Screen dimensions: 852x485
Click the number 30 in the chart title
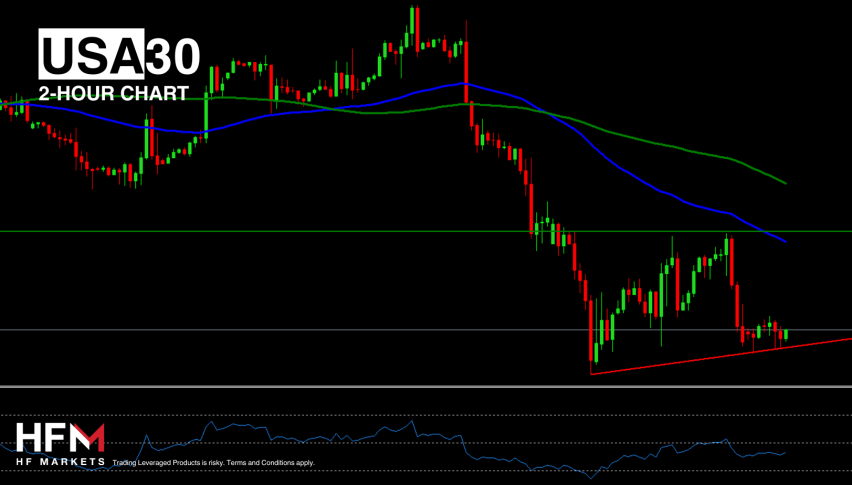(174, 56)
